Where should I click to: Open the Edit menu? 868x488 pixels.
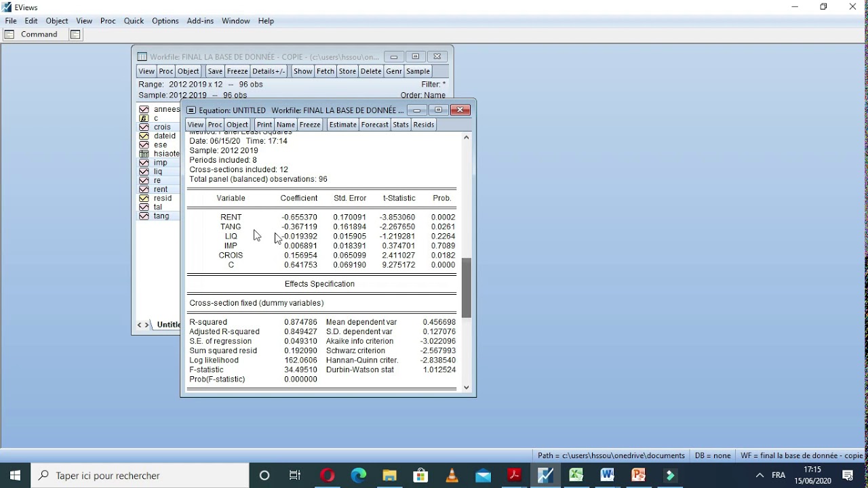point(31,21)
